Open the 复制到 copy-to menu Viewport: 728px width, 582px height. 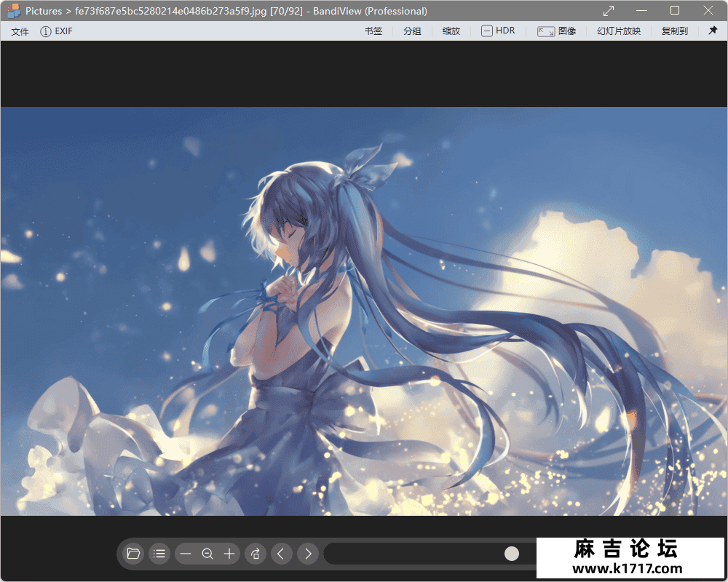(x=675, y=31)
